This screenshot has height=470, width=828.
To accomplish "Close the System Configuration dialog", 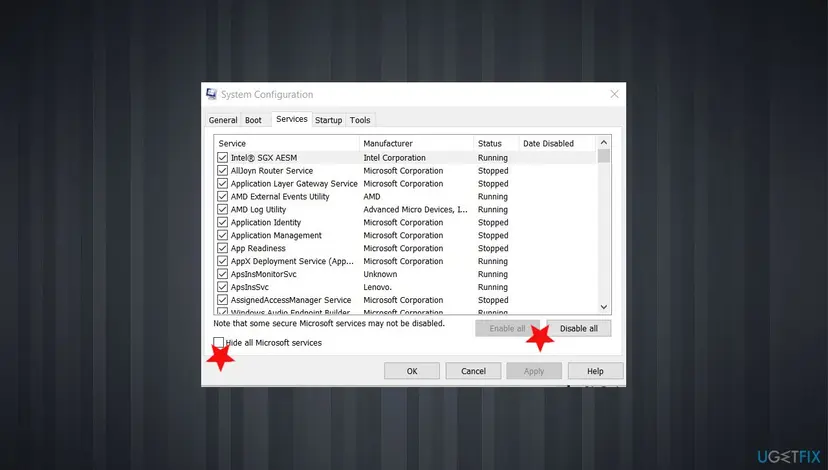I will (x=614, y=94).
